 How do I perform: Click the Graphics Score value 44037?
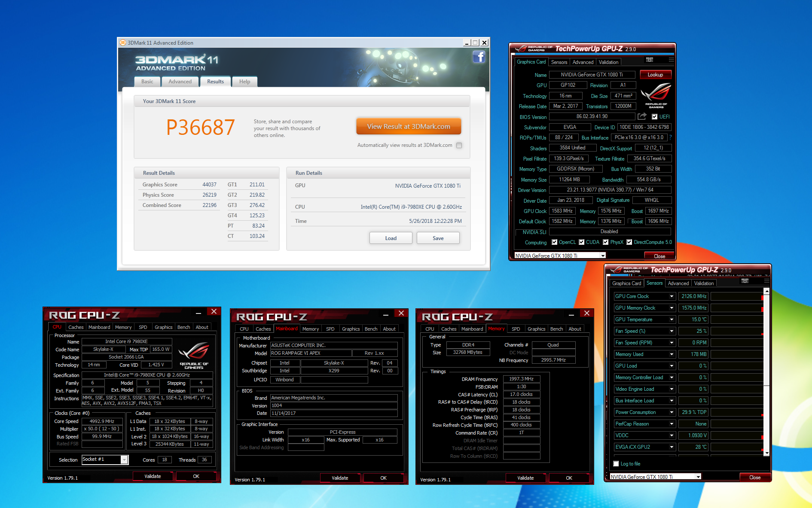(209, 185)
